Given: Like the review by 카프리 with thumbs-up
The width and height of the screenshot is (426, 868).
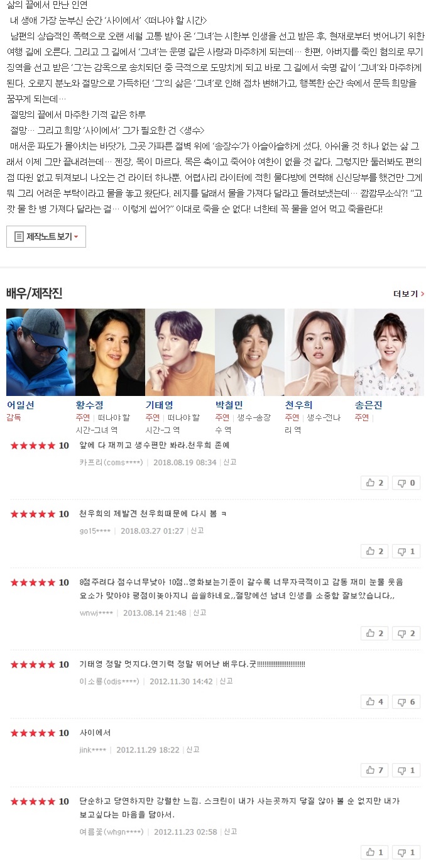Looking at the screenshot, I should click(374, 483).
